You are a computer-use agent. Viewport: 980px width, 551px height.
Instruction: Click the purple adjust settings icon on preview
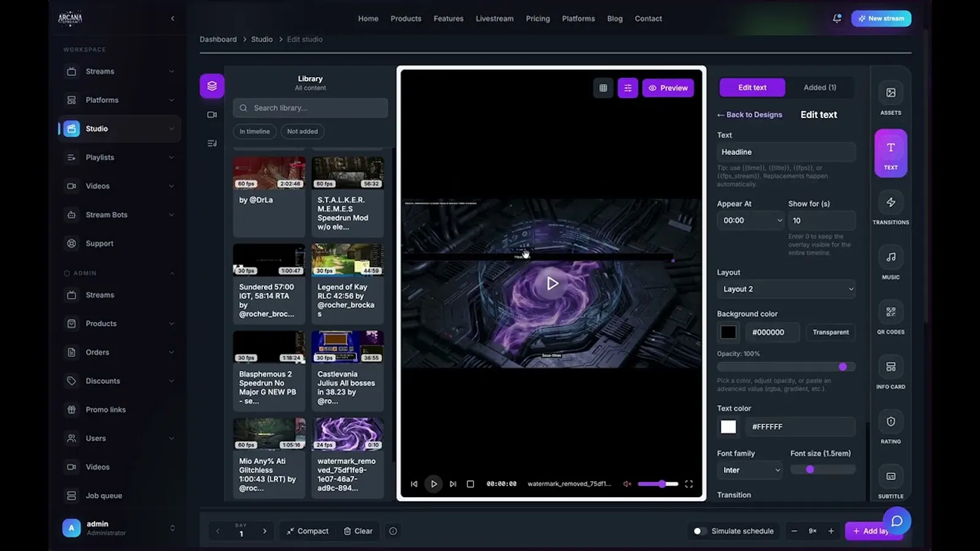point(628,88)
